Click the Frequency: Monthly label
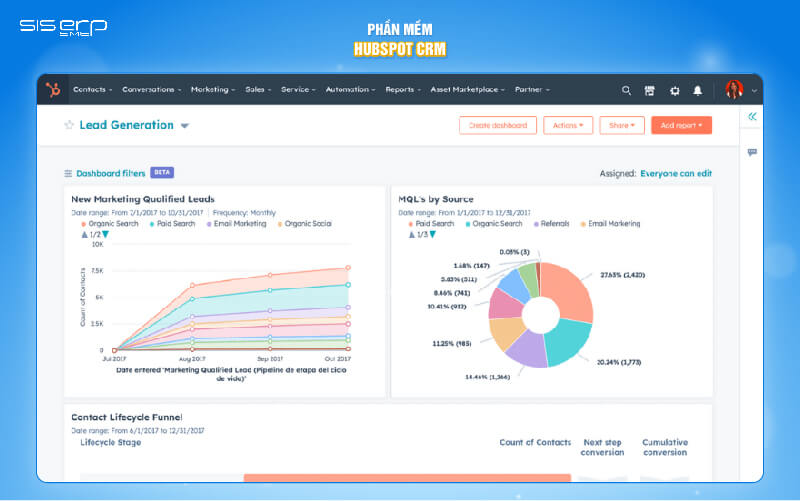This screenshot has height=501, width=800. pyautogui.click(x=244, y=213)
